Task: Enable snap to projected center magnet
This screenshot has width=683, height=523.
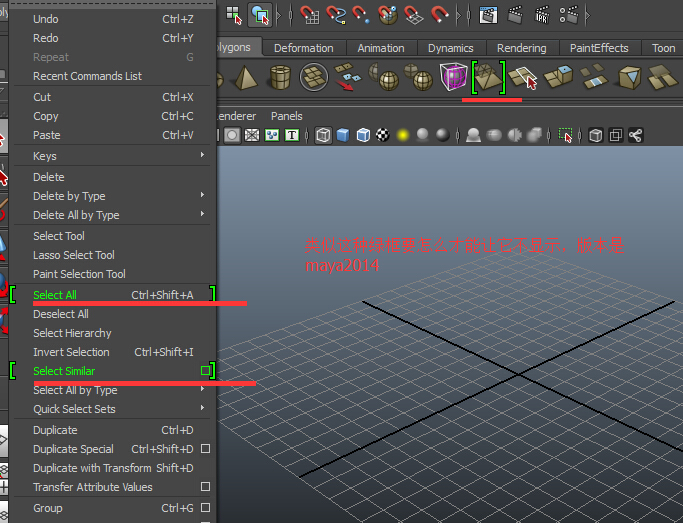Action: (x=388, y=15)
